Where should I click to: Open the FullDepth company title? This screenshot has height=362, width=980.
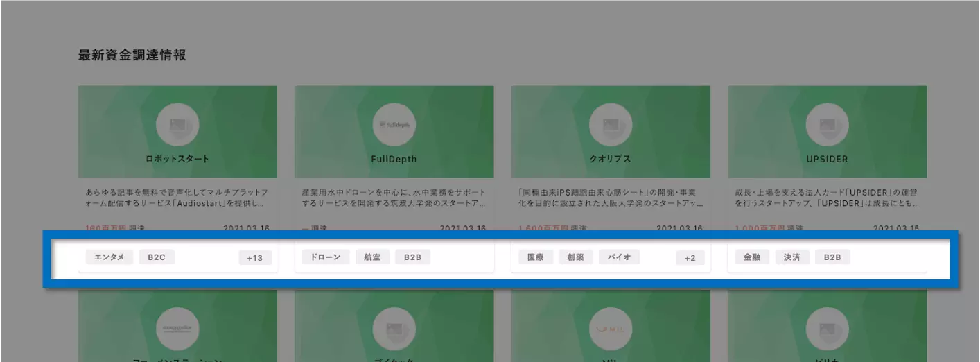[394, 159]
